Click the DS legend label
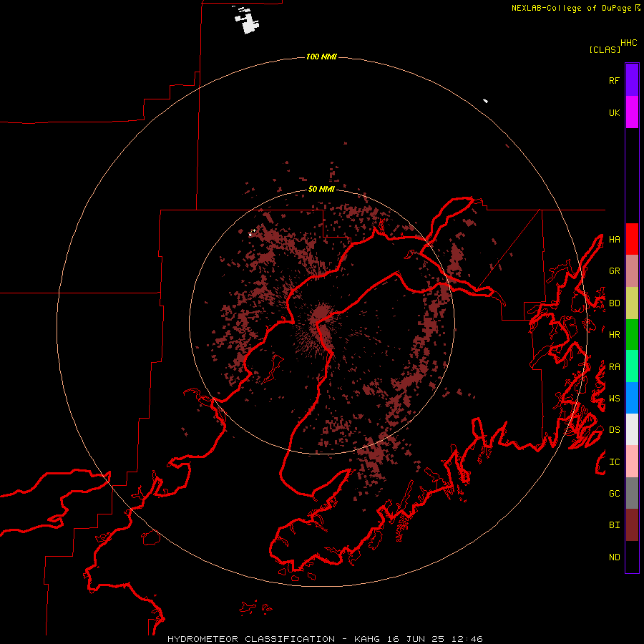This screenshot has width=644, height=644. click(x=614, y=429)
